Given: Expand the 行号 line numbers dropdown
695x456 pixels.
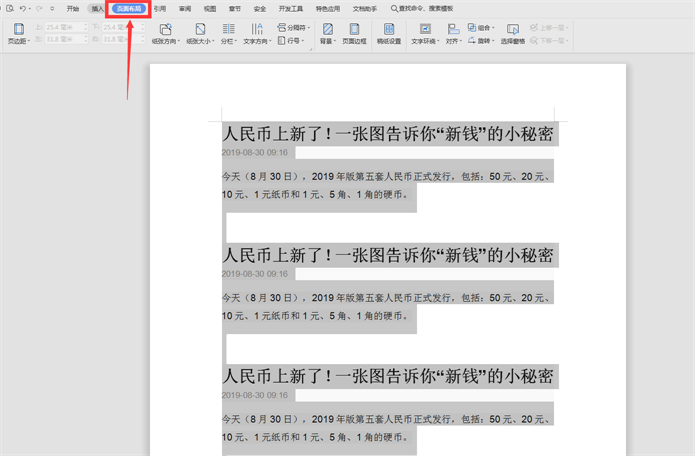Looking at the screenshot, I should (290, 42).
